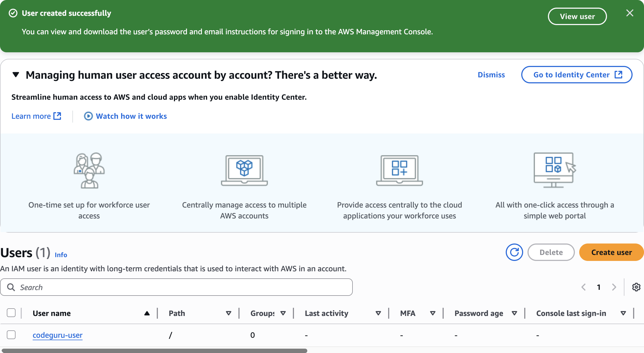This screenshot has width=644, height=353.
Task: Sort by Path column arrow
Action: [228, 313]
